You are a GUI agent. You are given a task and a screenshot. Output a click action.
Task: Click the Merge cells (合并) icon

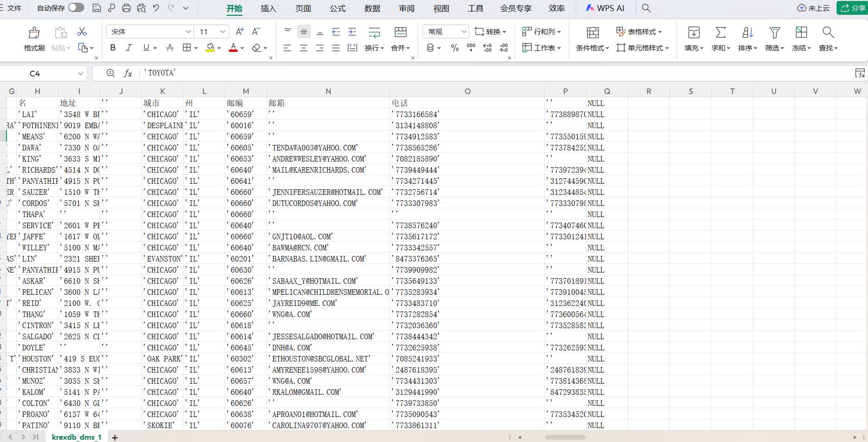click(401, 32)
